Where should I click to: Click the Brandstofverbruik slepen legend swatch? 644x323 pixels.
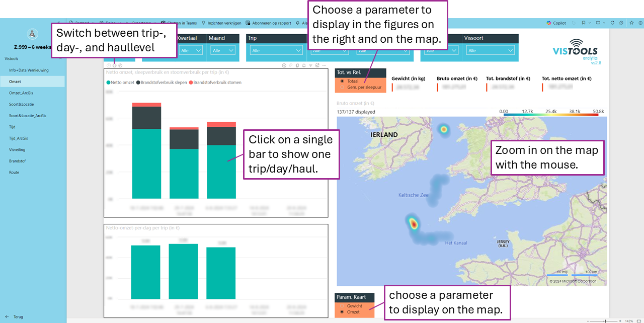pyautogui.click(x=138, y=83)
